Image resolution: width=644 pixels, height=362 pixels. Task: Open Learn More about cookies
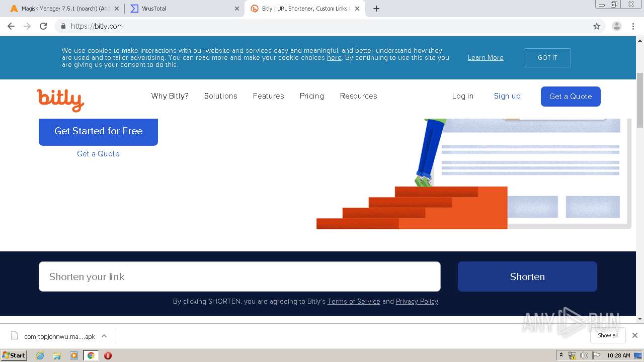pos(486,58)
